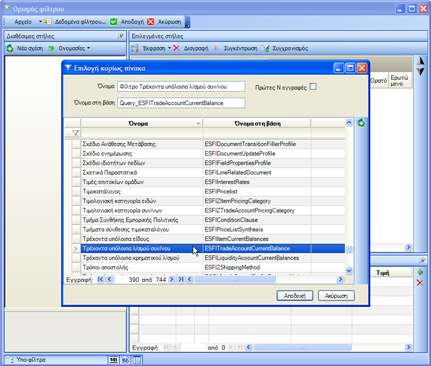Select row Τιμολογιακή κατηγορία συν/νων
Image resolution: width=431 pixels, height=366 pixels.
(208, 211)
